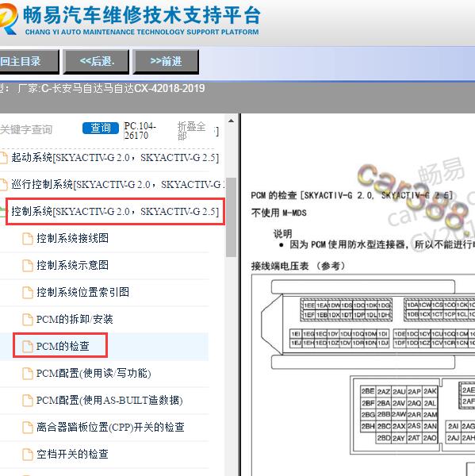
Task: Click the 畅易汽车维修技术支持平台 logo
Action: click(130, 20)
